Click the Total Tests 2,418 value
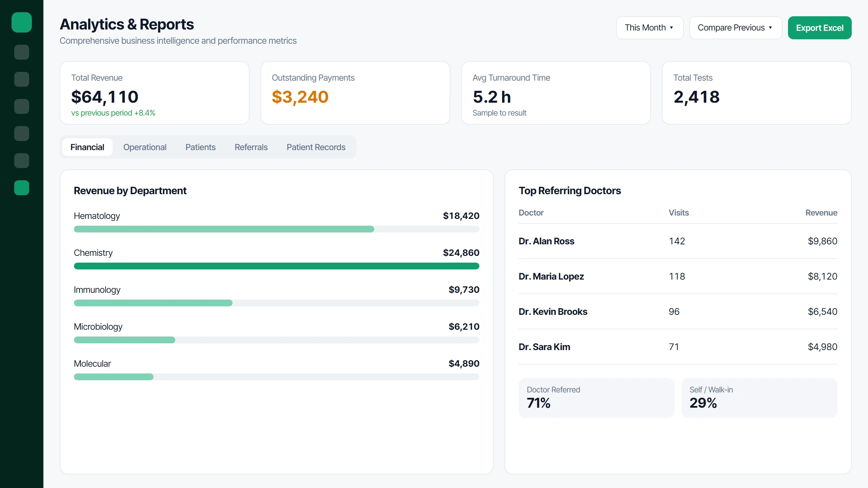This screenshot has height=488, width=868. [696, 97]
